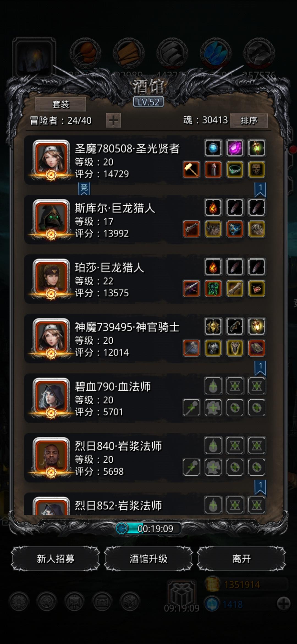Tap the 离开 button to leave
Image resolution: width=297 pixels, height=644 pixels.
241,559
